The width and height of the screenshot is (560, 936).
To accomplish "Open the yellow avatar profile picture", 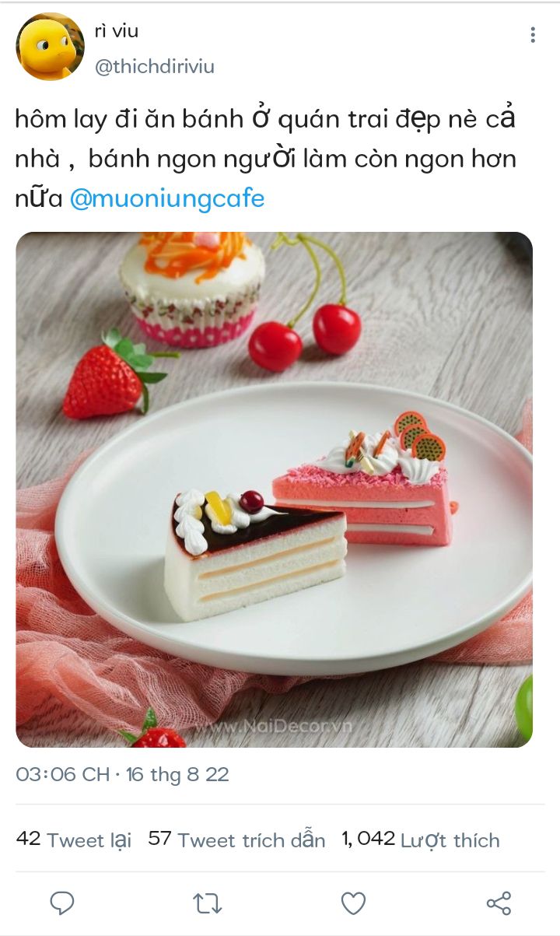I will [50, 47].
